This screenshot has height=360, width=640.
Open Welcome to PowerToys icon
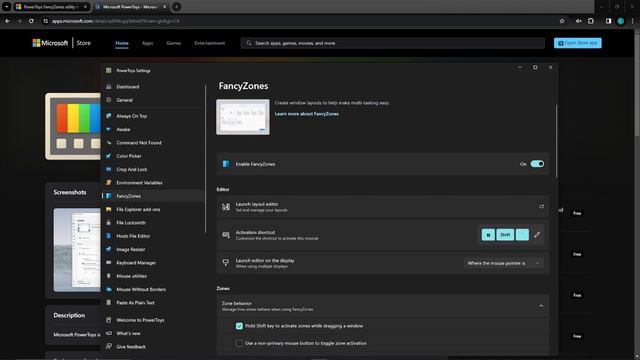click(x=109, y=320)
